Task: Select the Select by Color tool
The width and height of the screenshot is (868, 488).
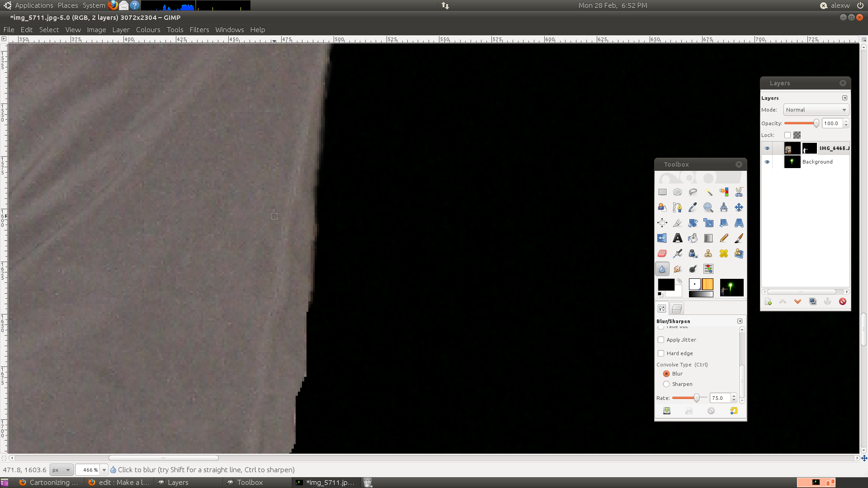Action: 724,192
